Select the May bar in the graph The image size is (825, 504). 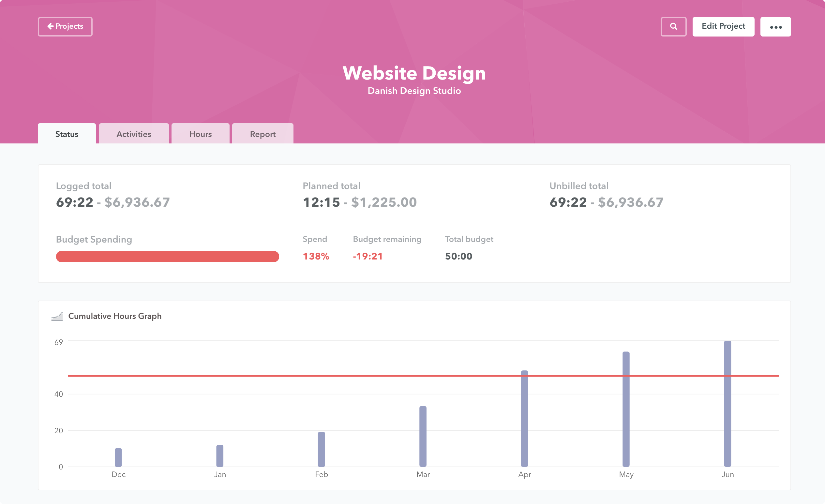625,408
